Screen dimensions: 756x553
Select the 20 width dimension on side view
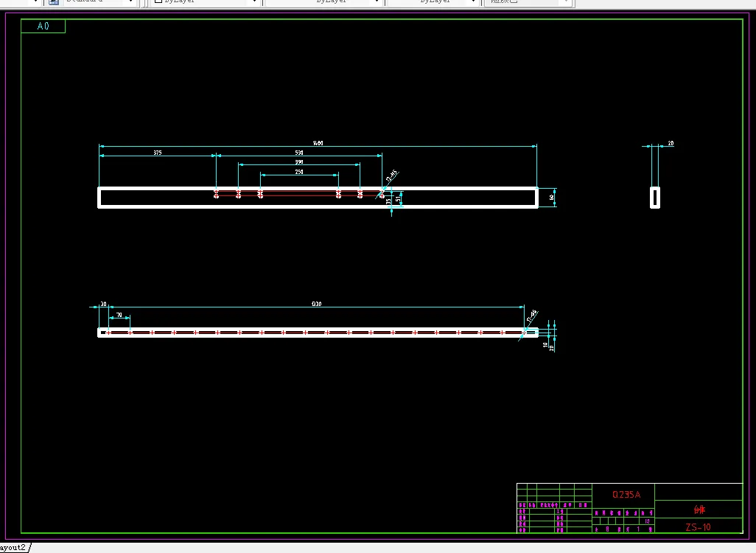(671, 143)
